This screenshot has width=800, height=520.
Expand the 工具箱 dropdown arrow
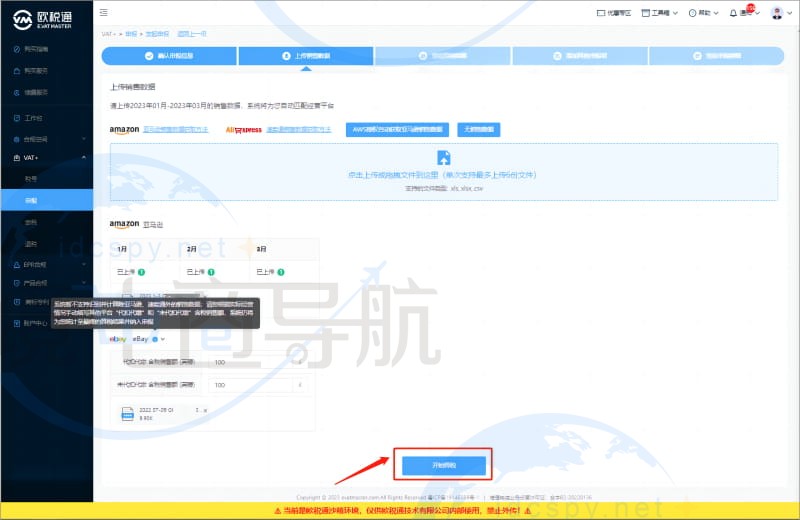tap(675, 13)
